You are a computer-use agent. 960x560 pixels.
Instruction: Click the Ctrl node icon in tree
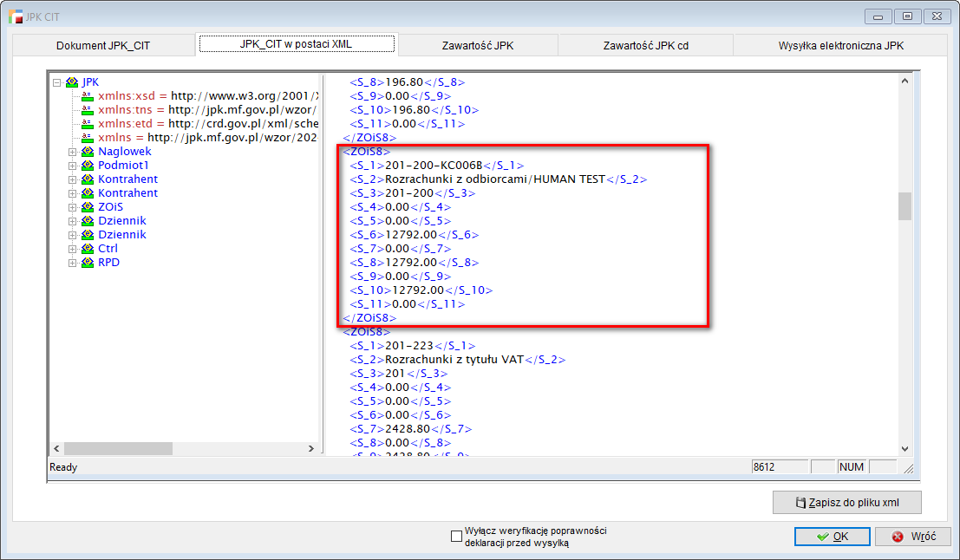point(88,249)
